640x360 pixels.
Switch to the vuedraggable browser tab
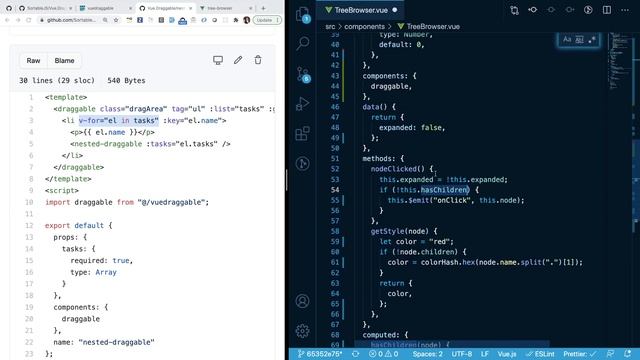tap(104, 8)
